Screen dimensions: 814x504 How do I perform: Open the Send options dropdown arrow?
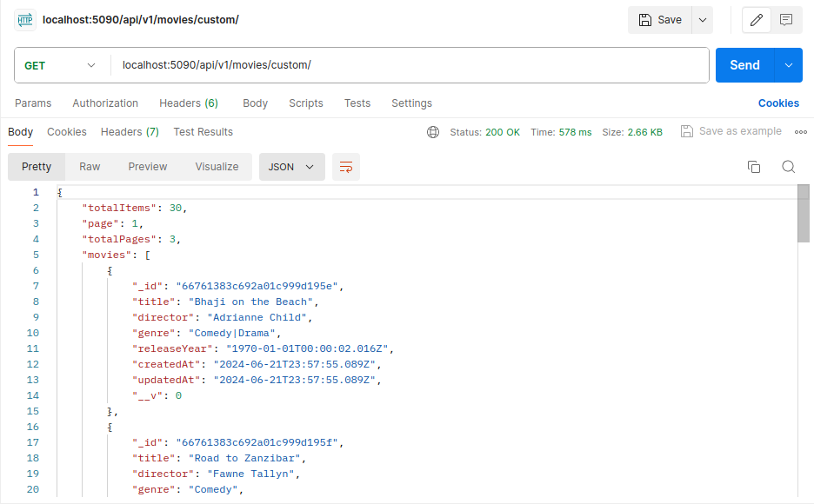789,65
